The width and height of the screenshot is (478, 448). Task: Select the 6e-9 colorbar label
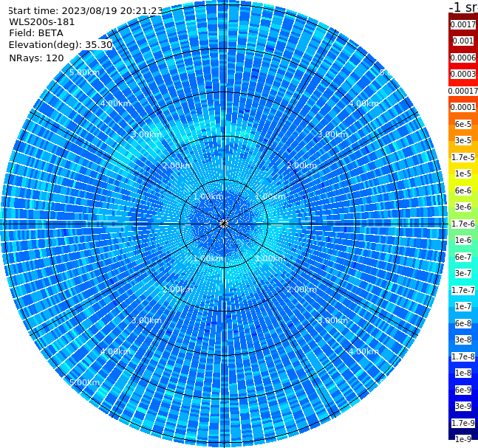coord(463,390)
